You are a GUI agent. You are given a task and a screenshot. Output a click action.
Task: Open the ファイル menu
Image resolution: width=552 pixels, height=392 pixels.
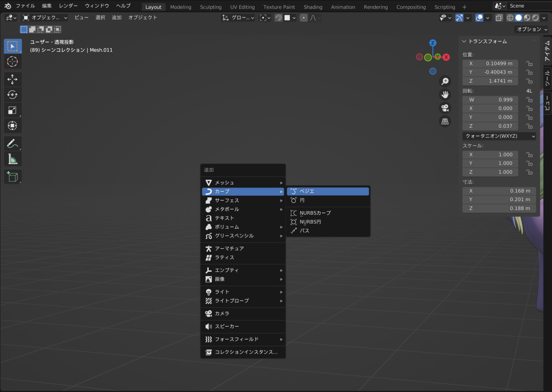click(x=25, y=6)
